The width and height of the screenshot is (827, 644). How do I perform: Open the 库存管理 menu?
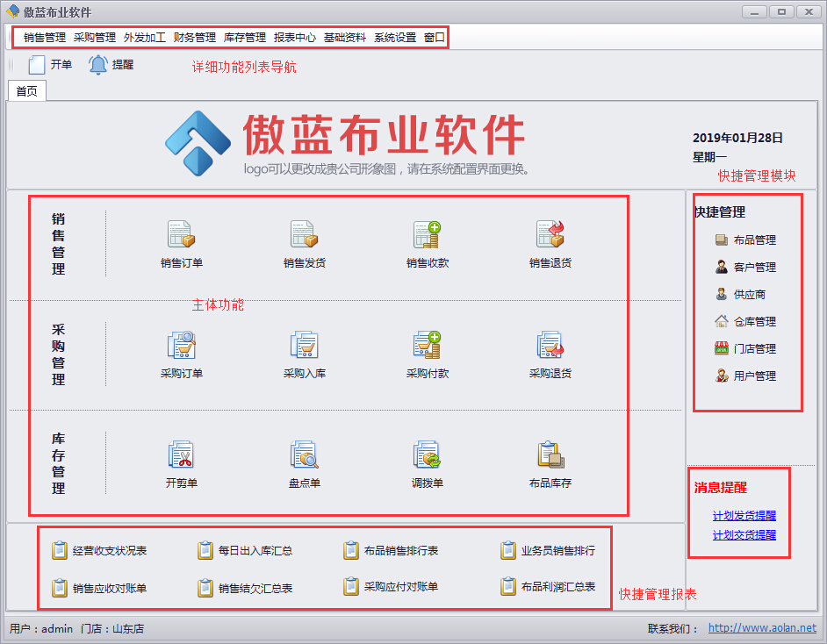pyautogui.click(x=245, y=38)
